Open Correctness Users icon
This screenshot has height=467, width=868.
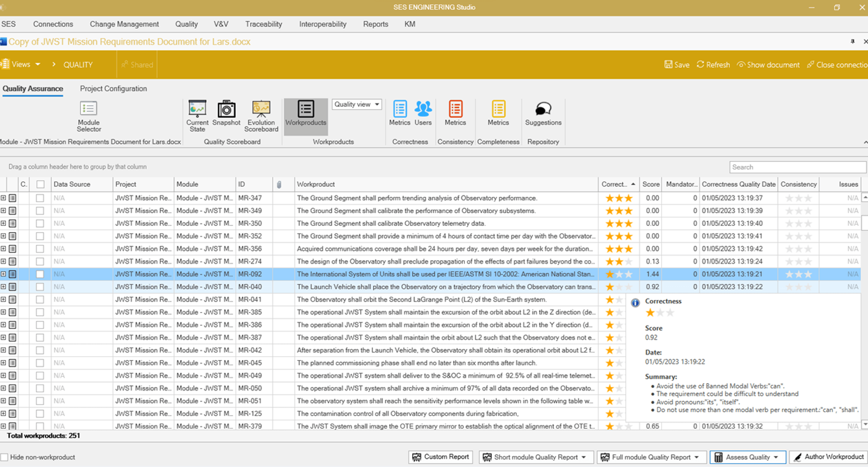[x=423, y=113]
